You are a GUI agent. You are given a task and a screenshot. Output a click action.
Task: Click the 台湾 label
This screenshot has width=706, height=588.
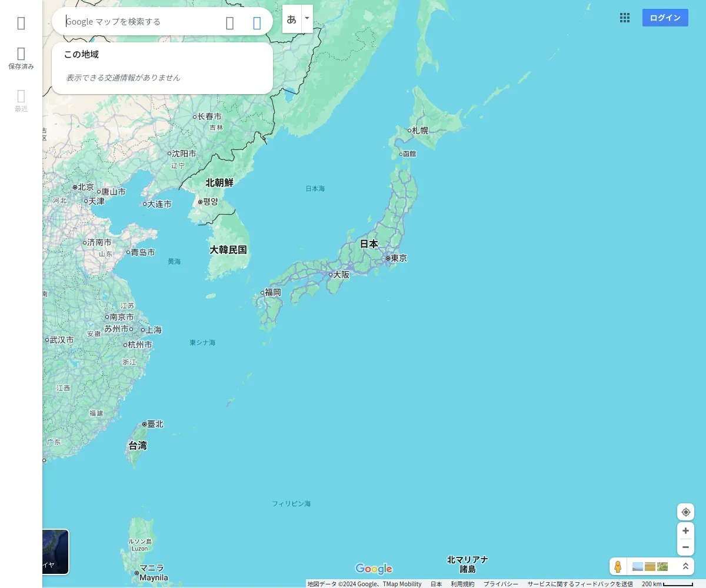click(138, 446)
